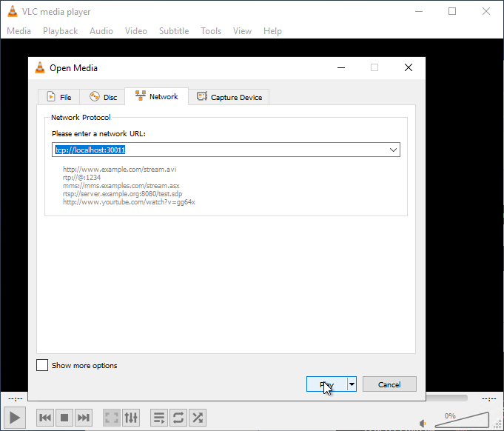The image size is (504, 431).
Task: Open the Help menu
Action: point(272,31)
